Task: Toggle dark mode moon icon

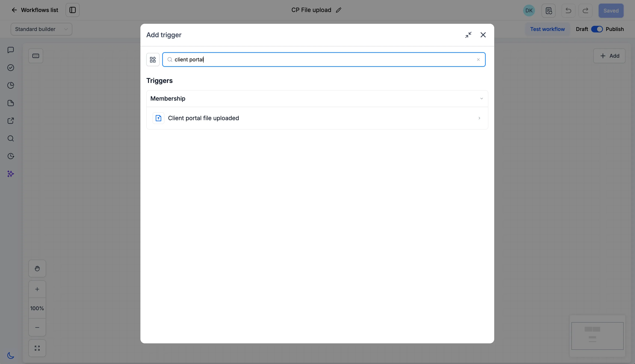Action: tap(11, 355)
